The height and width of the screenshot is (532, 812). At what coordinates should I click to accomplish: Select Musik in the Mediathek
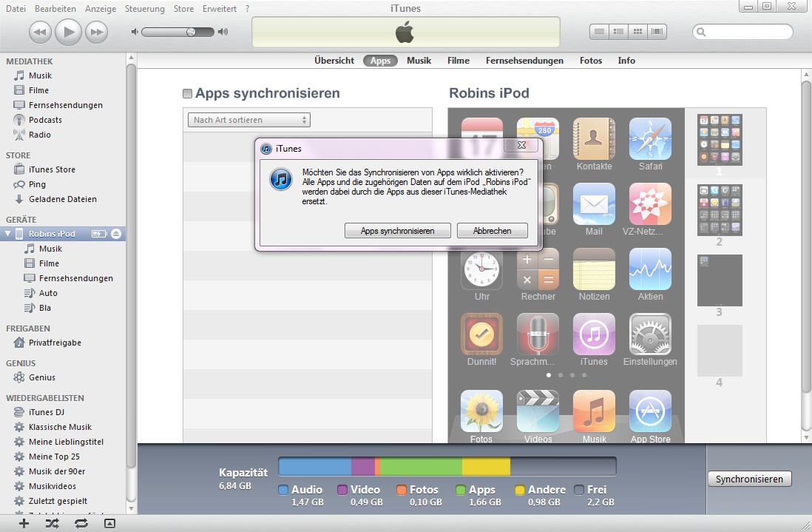point(40,75)
